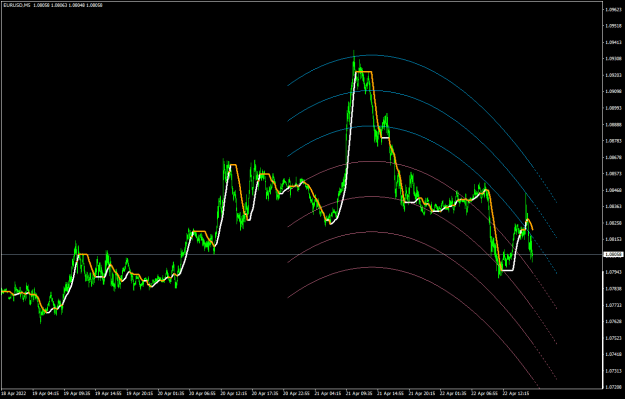Click the 21 Apr 14:55 time label
The width and height of the screenshot is (625, 399).
click(391, 393)
